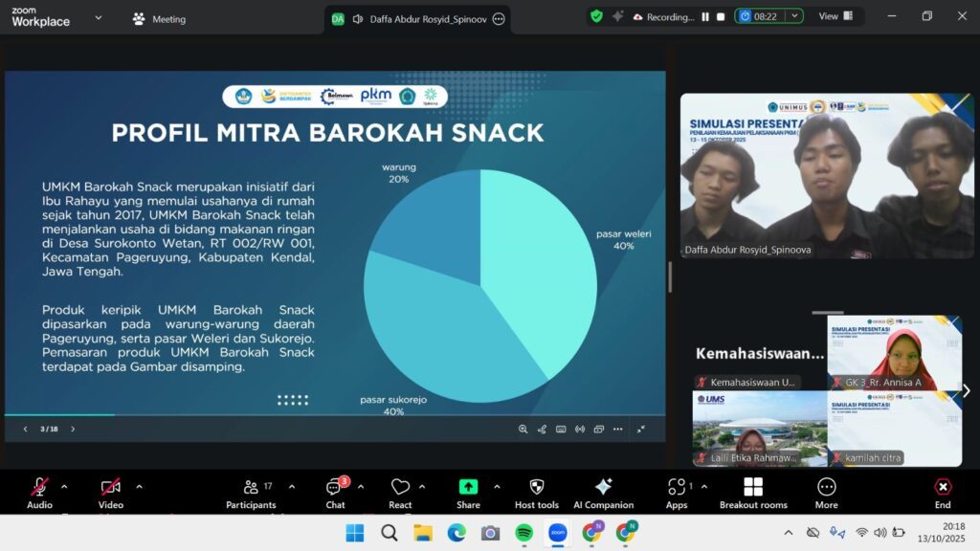Unmute the microphone with Audio button
The height and width of the screenshot is (551, 980).
pyautogui.click(x=39, y=492)
